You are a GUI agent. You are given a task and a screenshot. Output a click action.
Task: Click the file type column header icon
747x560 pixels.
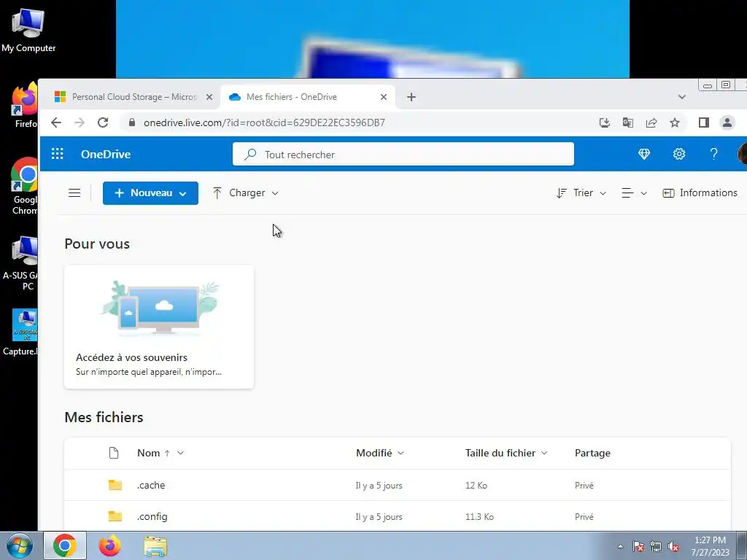(113, 453)
